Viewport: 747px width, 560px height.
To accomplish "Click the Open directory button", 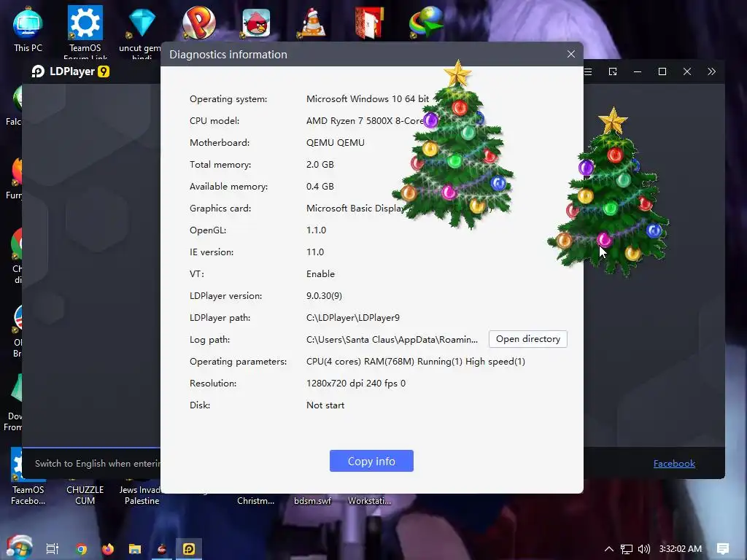I will [528, 339].
